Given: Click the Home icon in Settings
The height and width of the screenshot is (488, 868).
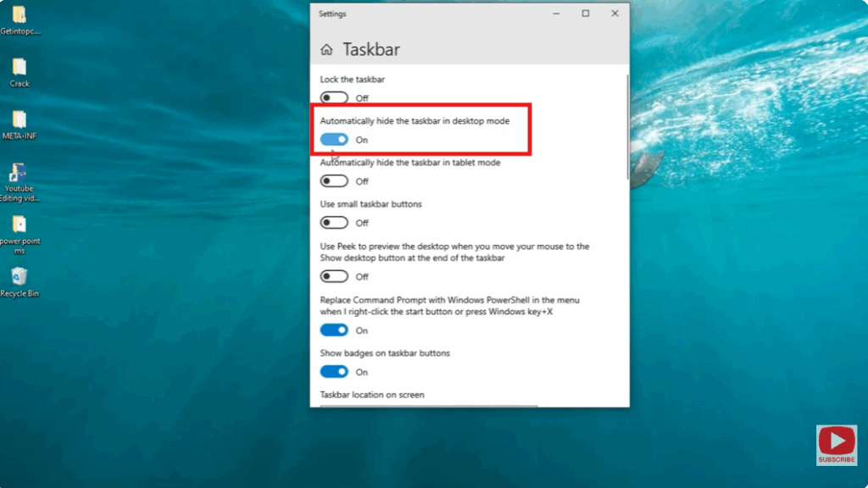Looking at the screenshot, I should pos(326,49).
